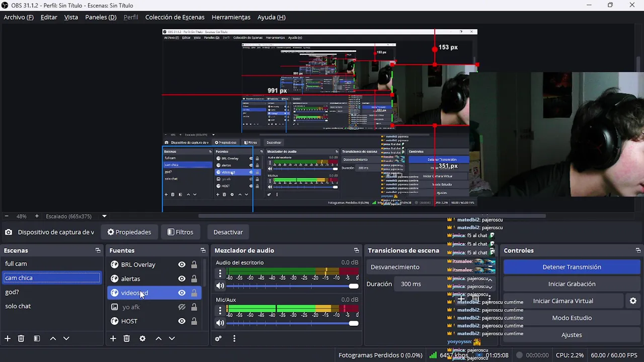
Task: Open the Editar menu
Action: [49, 17]
